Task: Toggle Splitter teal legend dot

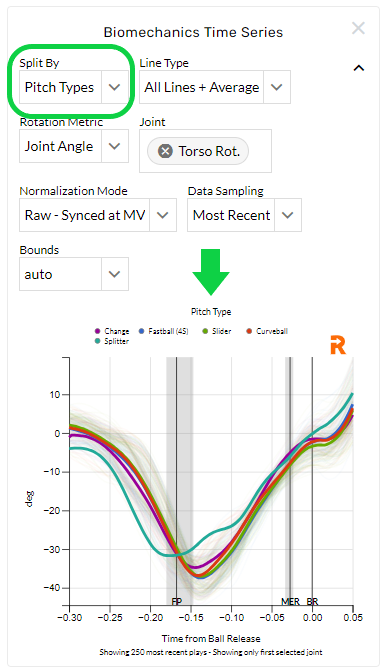Action: click(98, 341)
